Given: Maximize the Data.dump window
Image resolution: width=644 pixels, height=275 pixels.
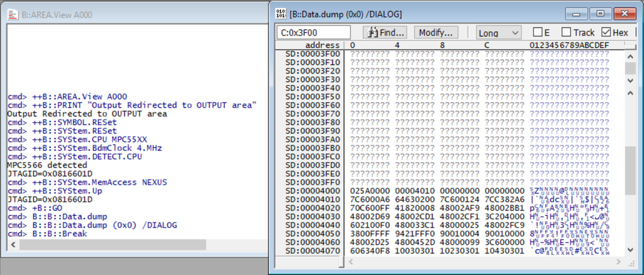Looking at the screenshot, I should [x=600, y=14].
